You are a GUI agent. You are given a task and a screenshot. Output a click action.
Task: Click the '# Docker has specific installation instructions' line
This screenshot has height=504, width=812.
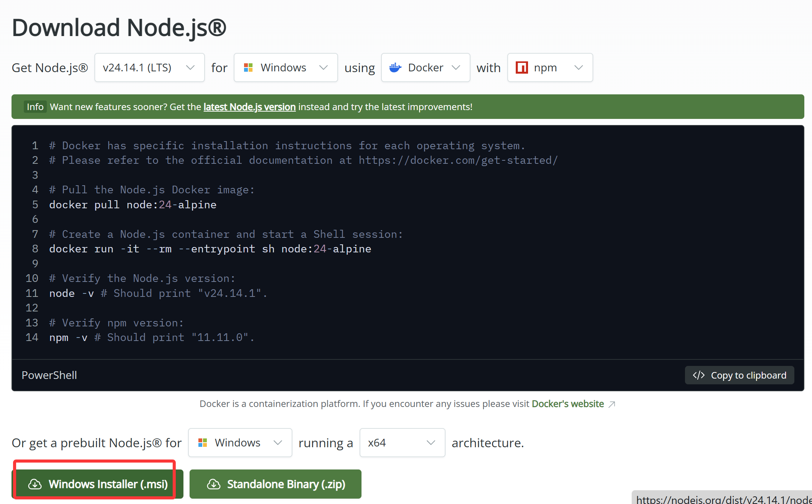(x=287, y=146)
